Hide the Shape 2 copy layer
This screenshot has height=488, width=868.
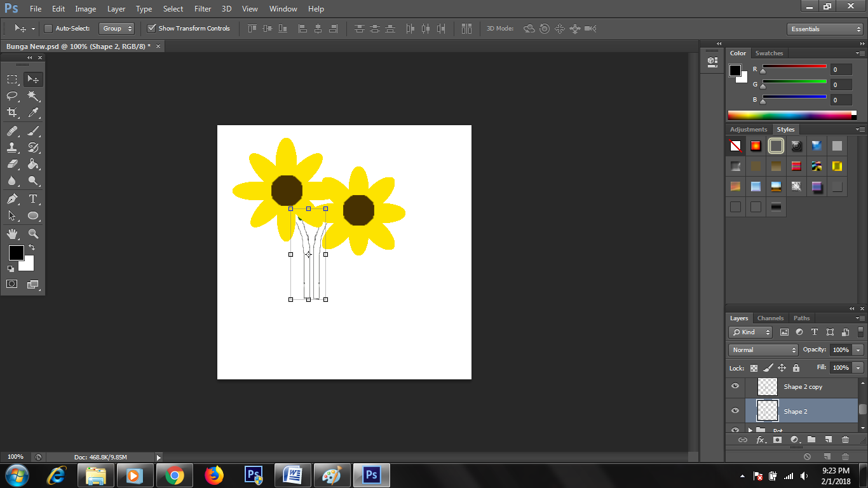(x=735, y=386)
